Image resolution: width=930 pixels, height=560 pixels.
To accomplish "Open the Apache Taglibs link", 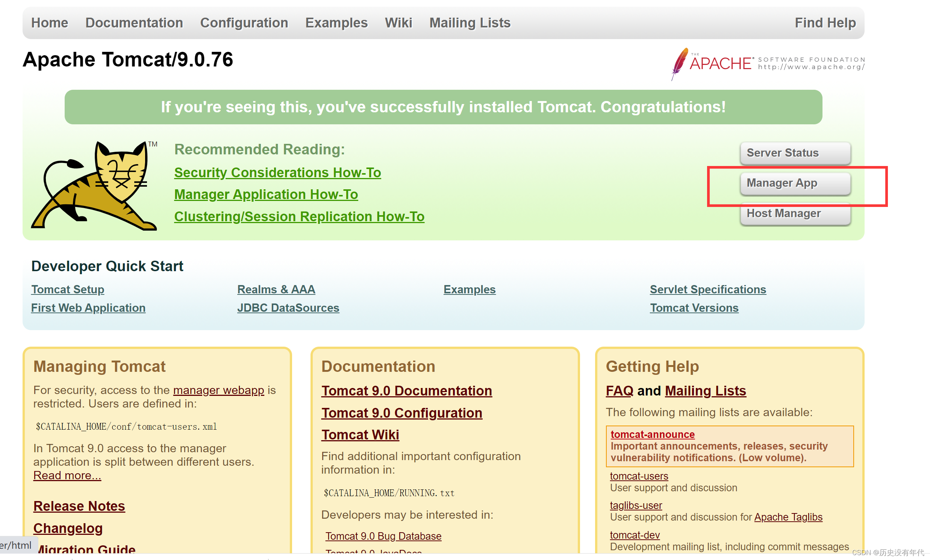I will click(788, 517).
